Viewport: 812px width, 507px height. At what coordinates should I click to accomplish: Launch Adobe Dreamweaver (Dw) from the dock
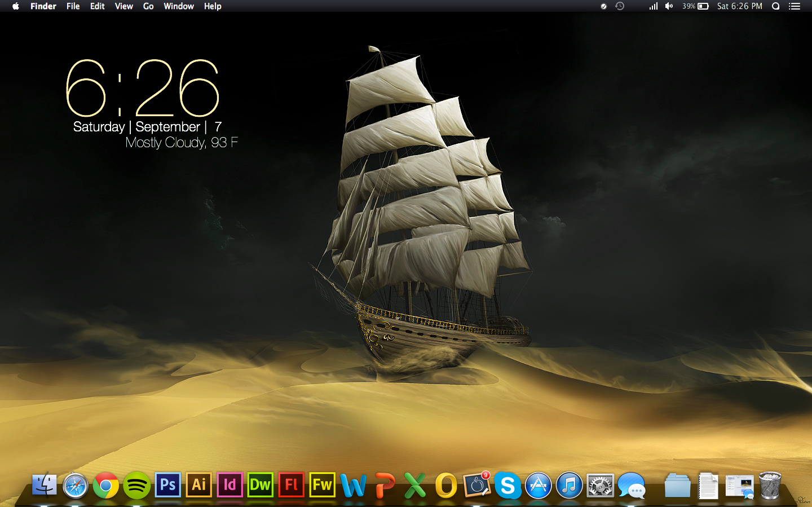261,484
